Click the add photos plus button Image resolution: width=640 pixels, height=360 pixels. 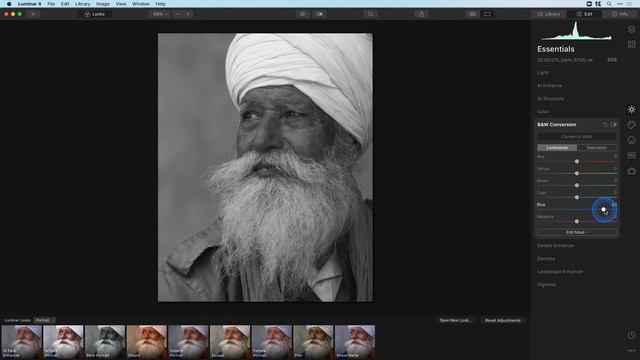33,14
